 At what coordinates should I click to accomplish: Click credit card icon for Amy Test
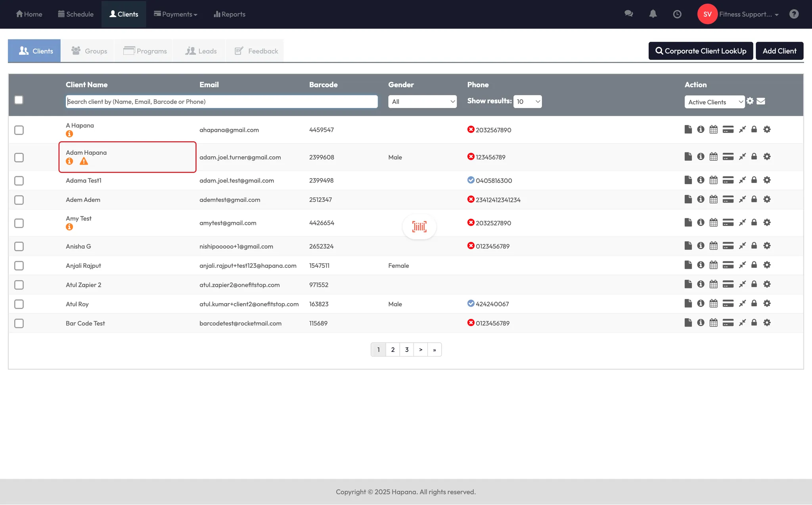tap(728, 223)
